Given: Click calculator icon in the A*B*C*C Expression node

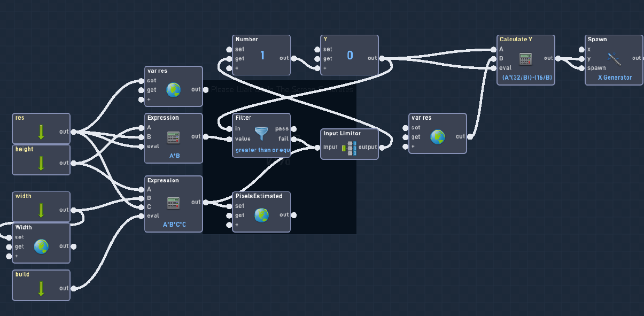Looking at the screenshot, I should [x=173, y=203].
